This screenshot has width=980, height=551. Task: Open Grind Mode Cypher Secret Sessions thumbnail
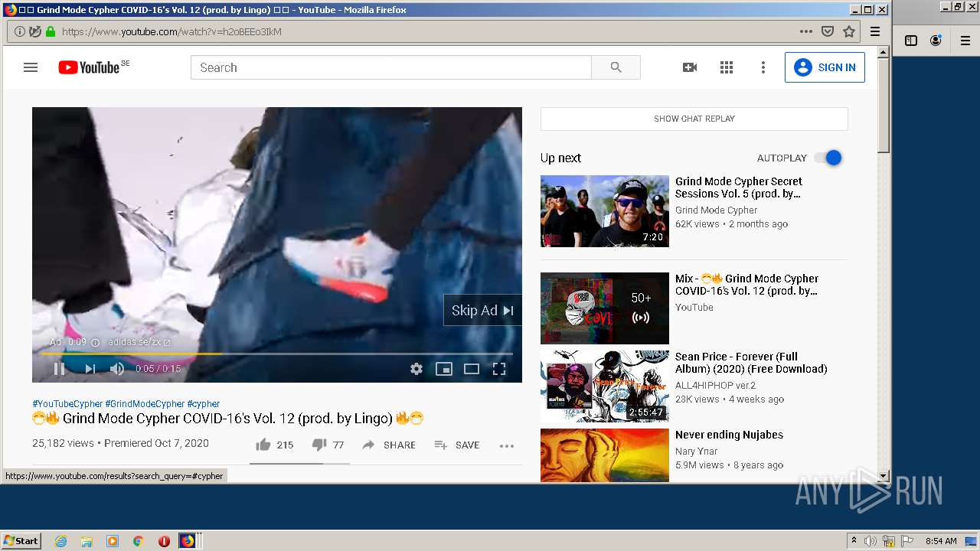[x=605, y=211]
